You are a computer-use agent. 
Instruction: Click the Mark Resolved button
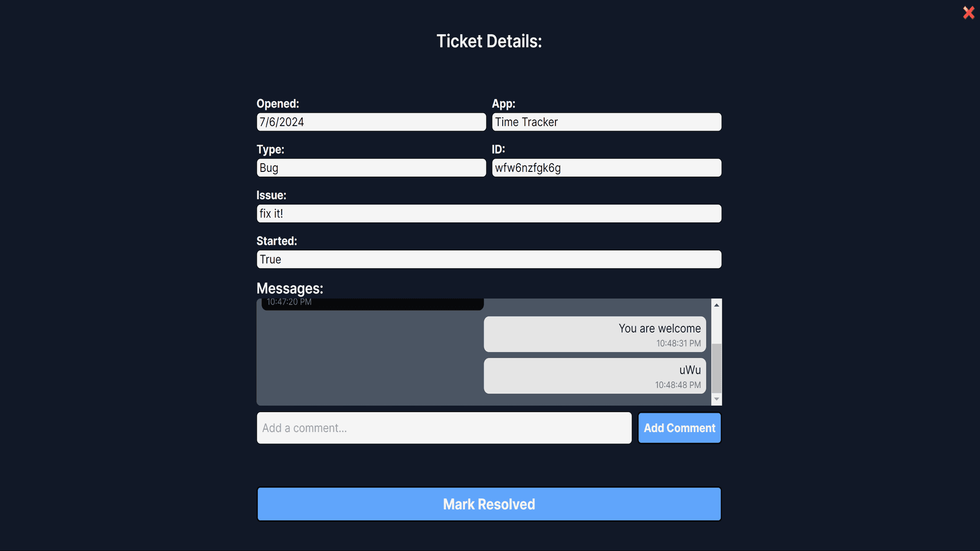488,504
